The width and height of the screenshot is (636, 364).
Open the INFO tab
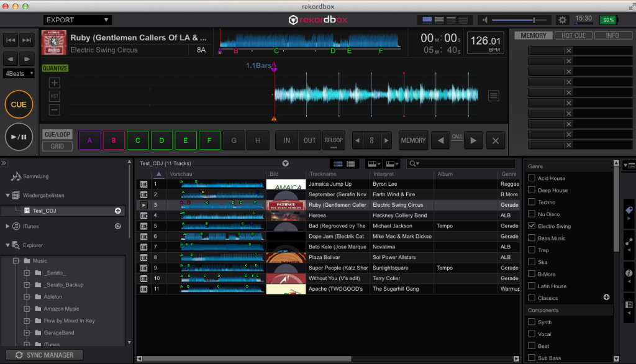[x=613, y=35]
